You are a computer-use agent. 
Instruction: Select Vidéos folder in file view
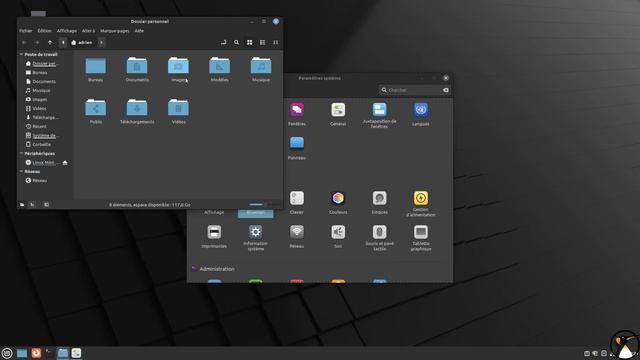coord(178,111)
